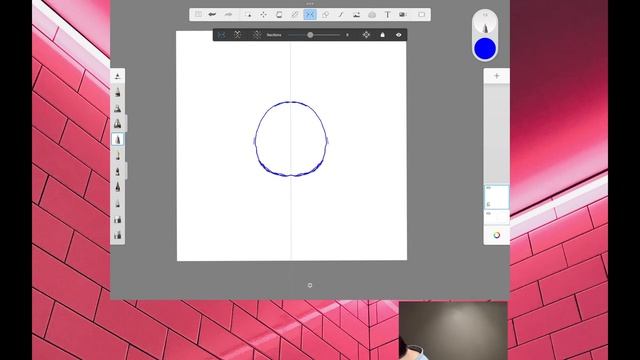Open the Time-lapse recording camera tool
The image size is (640, 360).
[403, 15]
